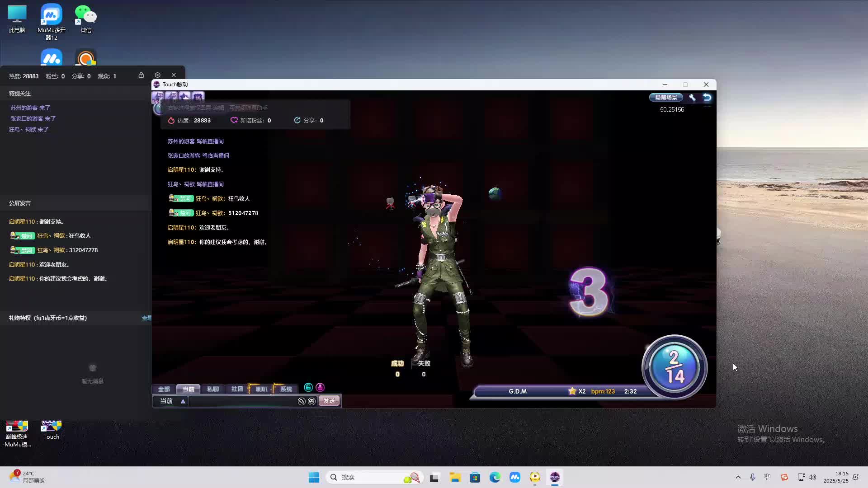
Task: Open the 查看 gift privileges link
Action: 146,318
